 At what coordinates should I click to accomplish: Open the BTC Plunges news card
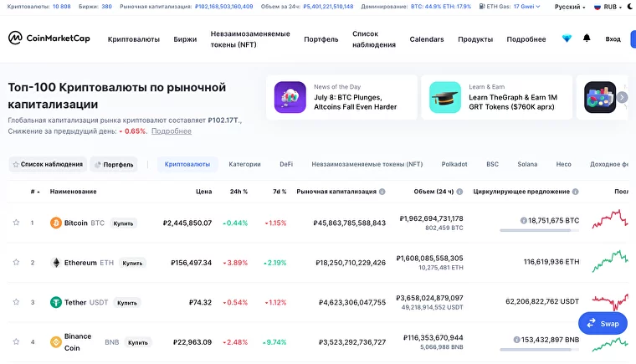(341, 97)
